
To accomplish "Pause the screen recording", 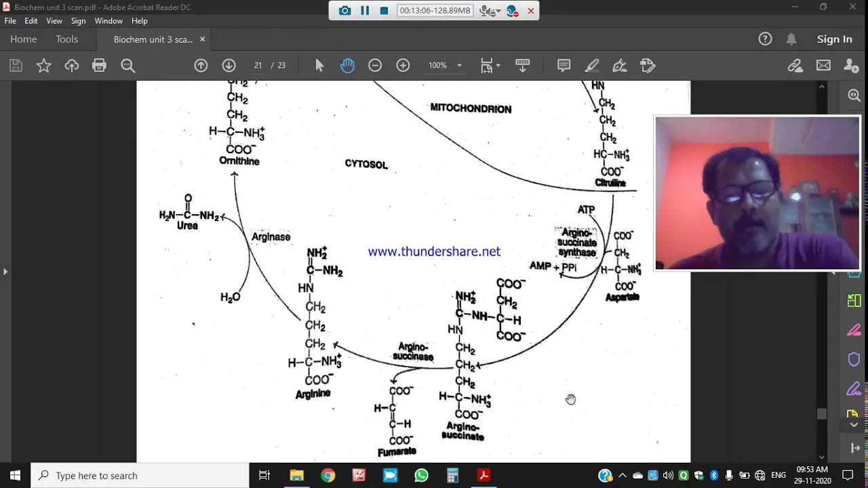I will pos(365,11).
